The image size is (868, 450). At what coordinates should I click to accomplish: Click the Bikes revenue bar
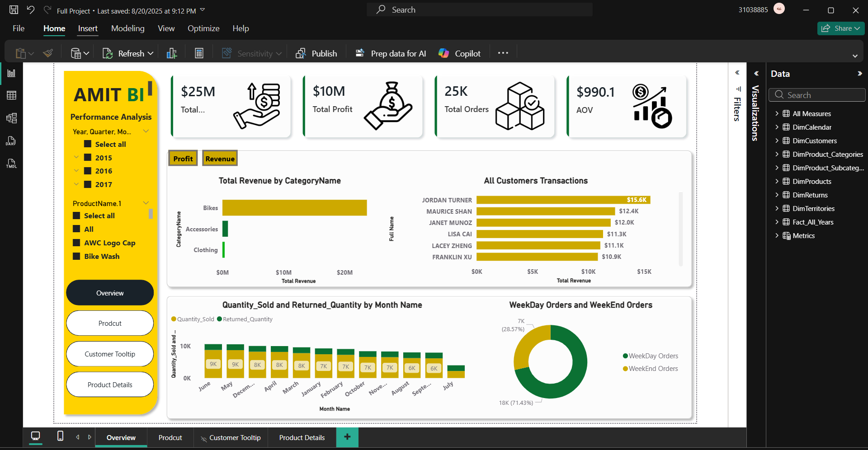294,208
